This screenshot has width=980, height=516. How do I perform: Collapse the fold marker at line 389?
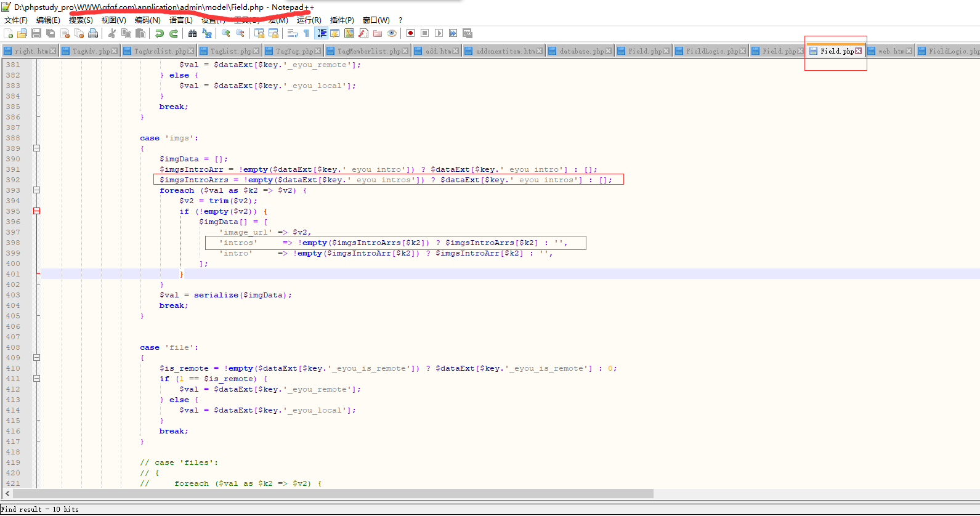point(36,148)
